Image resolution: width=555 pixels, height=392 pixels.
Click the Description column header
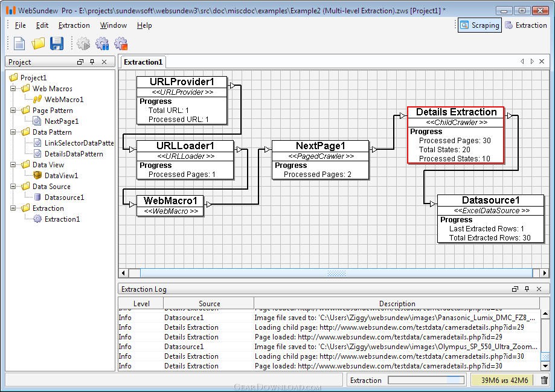pos(397,303)
